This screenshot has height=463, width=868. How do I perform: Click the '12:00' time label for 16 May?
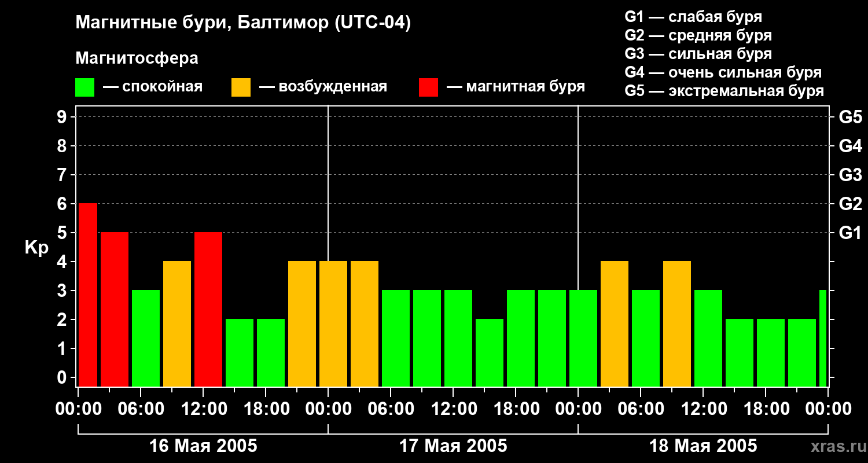(204, 409)
